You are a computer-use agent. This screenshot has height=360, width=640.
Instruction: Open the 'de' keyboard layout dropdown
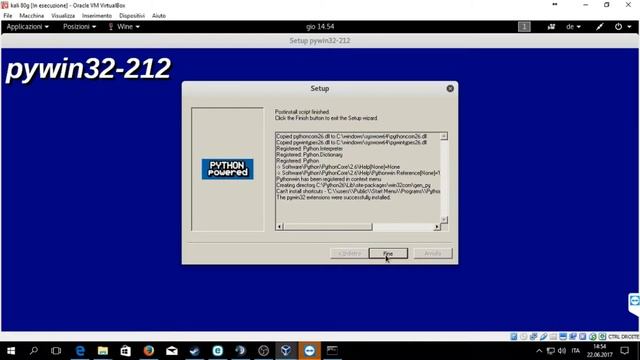pos(573,27)
